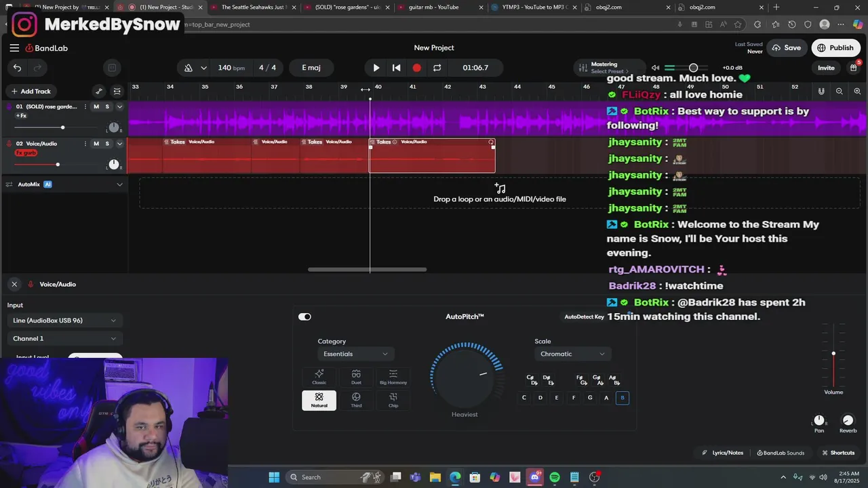This screenshot has width=868, height=488.
Task: Solo track 02 Voice/Audio
Action: pyautogui.click(x=107, y=144)
